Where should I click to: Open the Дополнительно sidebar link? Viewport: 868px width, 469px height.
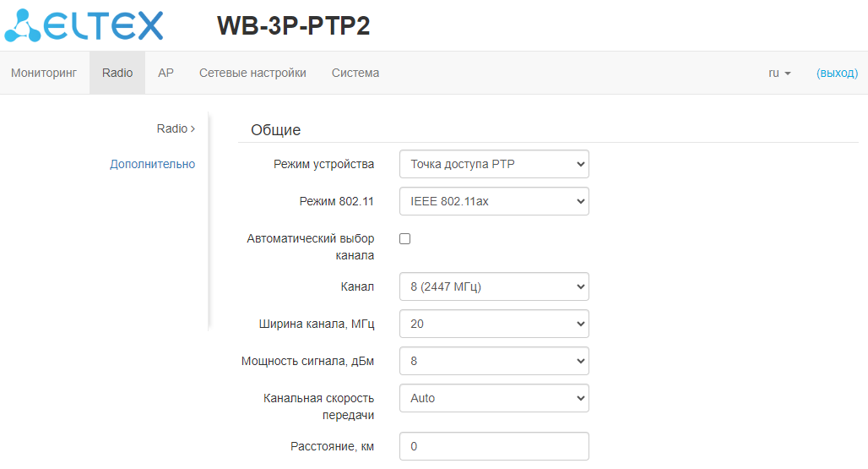(152, 164)
